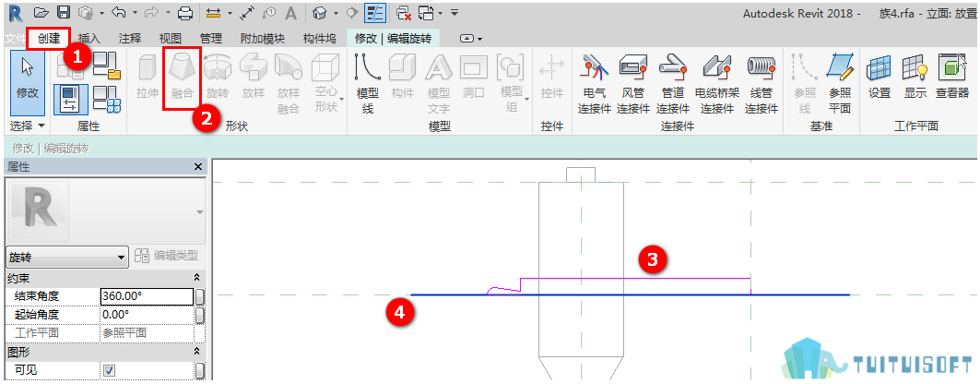Add a Pipe Connector (管道连接件)
The width and height of the screenshot is (980, 384).
pyautogui.click(x=673, y=84)
